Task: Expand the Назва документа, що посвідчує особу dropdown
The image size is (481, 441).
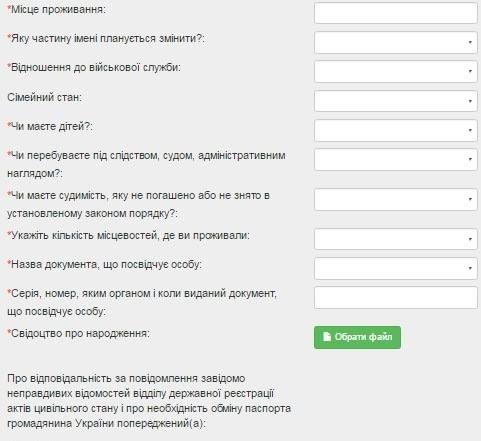Action: tap(396, 268)
